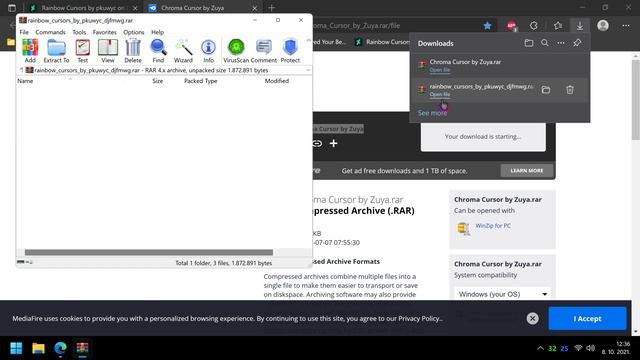Open the Rainbow Cursors bookmark in the bookmarks bar
The height and width of the screenshot is (360, 640).
coord(382,42)
